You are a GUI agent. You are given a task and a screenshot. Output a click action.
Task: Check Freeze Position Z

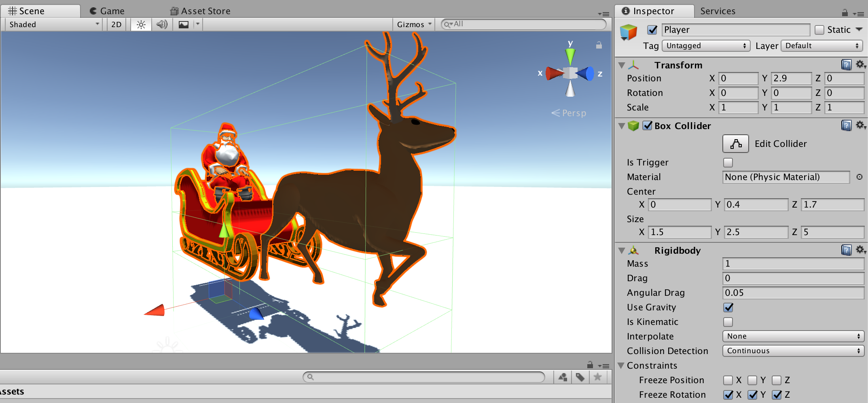(x=777, y=380)
